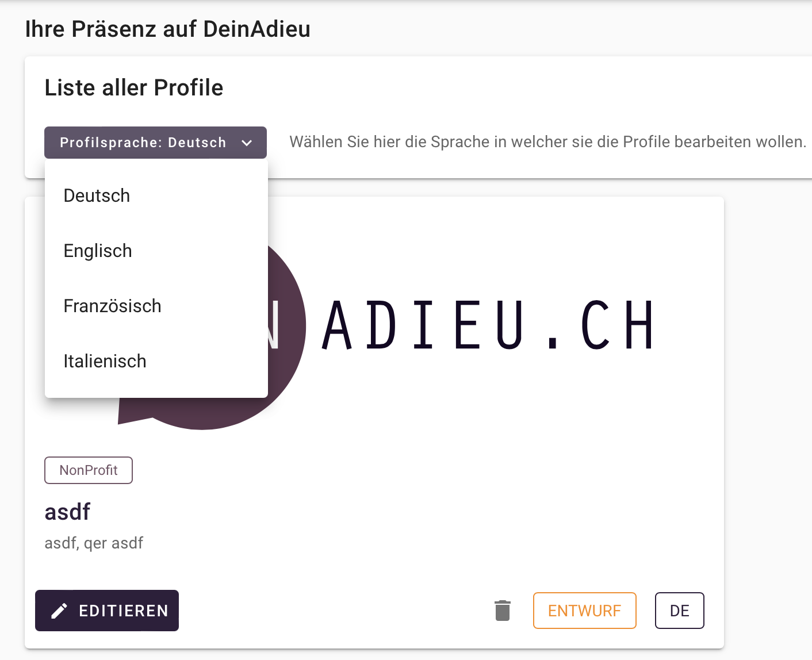Click the trash delete icon
Image resolution: width=812 pixels, height=660 pixels.
point(503,611)
